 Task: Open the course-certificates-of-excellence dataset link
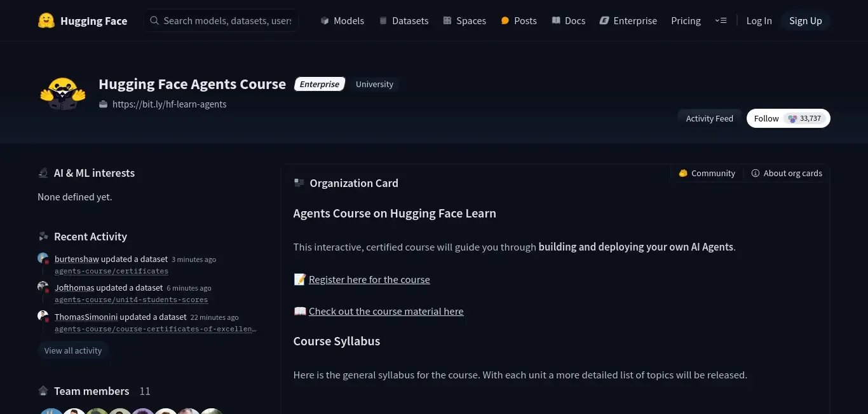(156, 329)
